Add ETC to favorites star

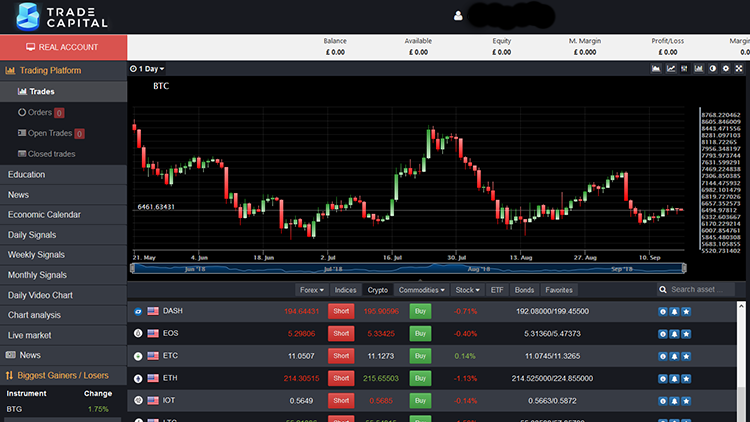(686, 356)
